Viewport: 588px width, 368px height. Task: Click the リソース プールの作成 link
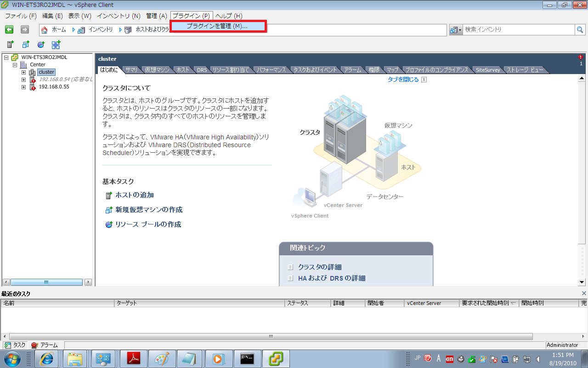(148, 224)
